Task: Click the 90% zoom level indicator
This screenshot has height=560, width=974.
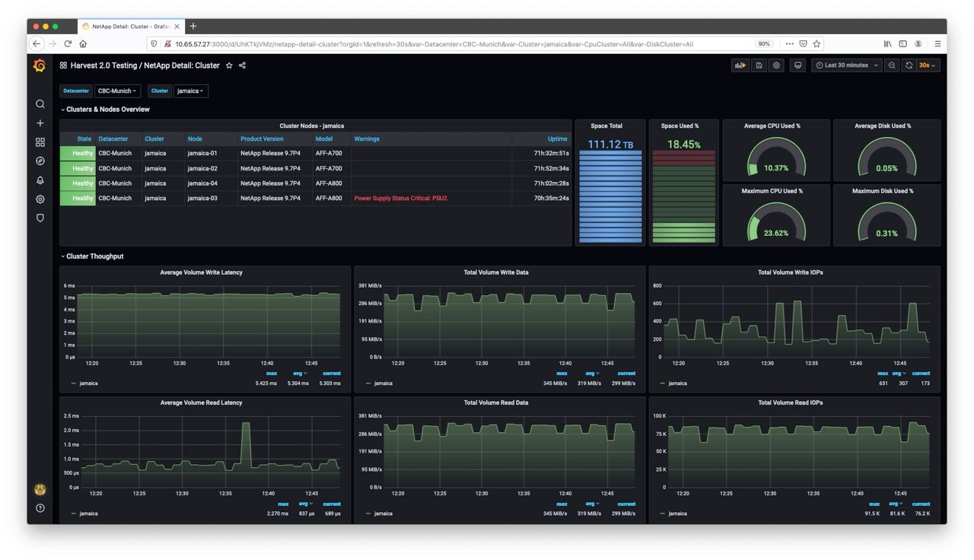Action: (764, 44)
